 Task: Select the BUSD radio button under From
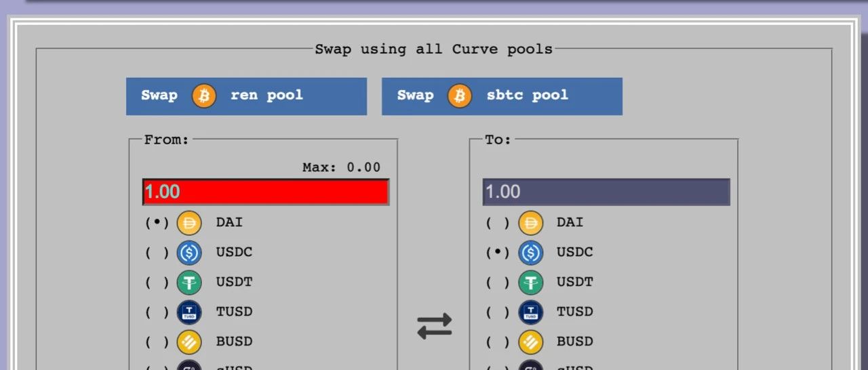157,342
